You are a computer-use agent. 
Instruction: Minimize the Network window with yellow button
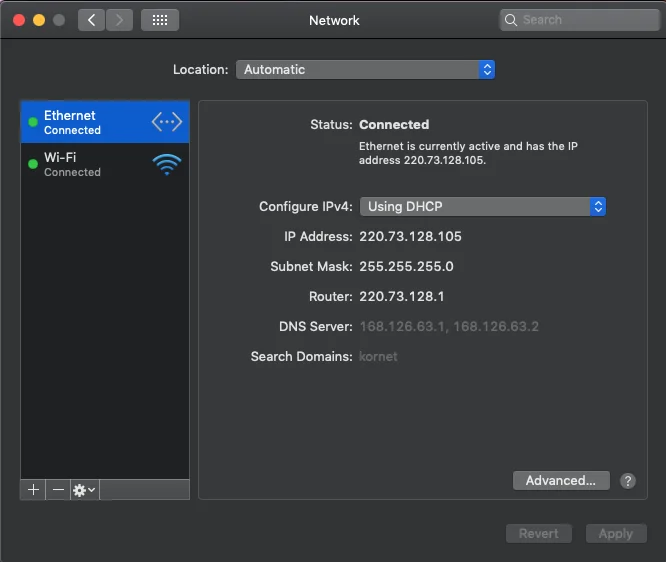point(39,20)
